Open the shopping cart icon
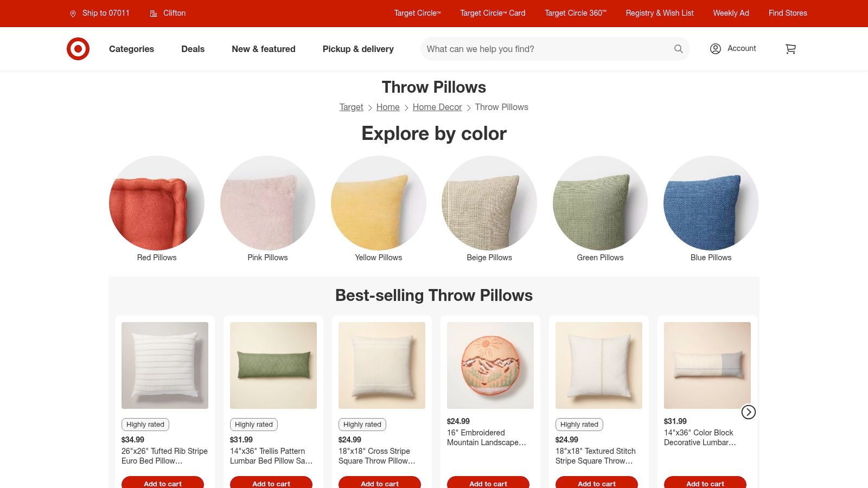This screenshot has height=488, width=868. pyautogui.click(x=790, y=49)
